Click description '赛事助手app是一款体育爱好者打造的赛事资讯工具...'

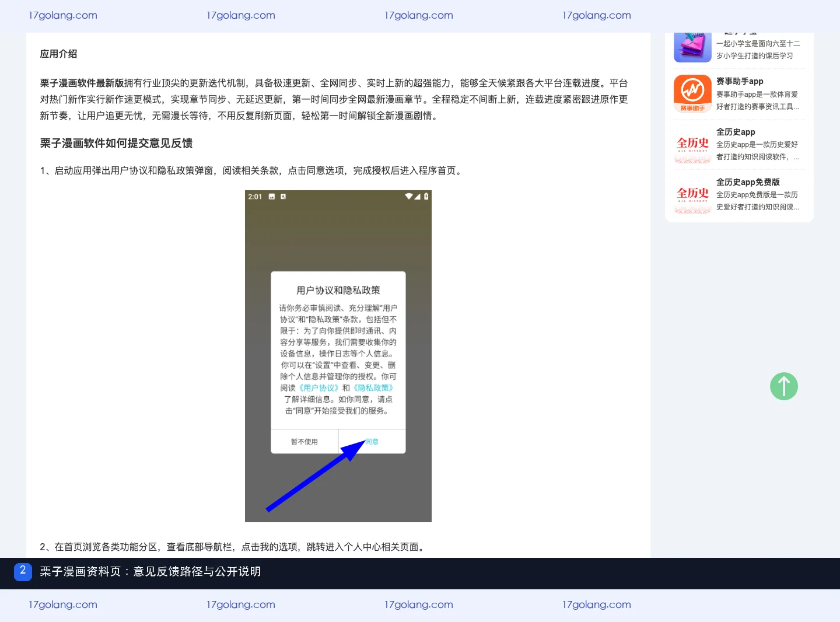click(x=758, y=100)
